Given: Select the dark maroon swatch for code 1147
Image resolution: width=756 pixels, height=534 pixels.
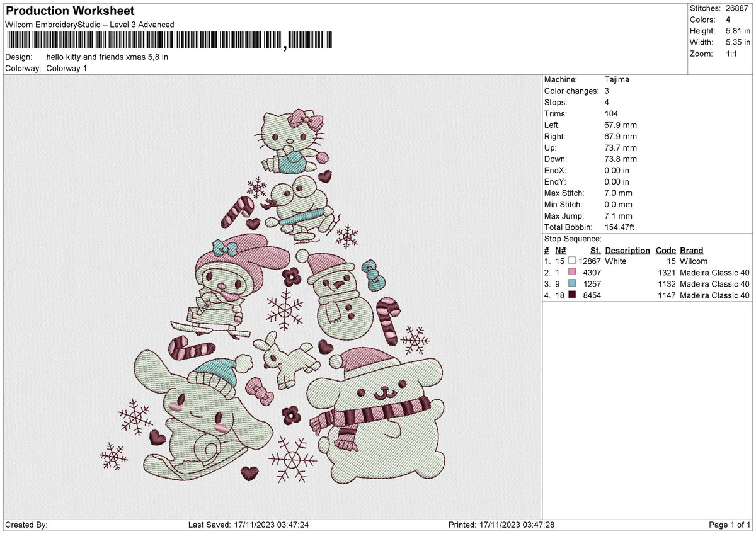Looking at the screenshot, I should 572,295.
